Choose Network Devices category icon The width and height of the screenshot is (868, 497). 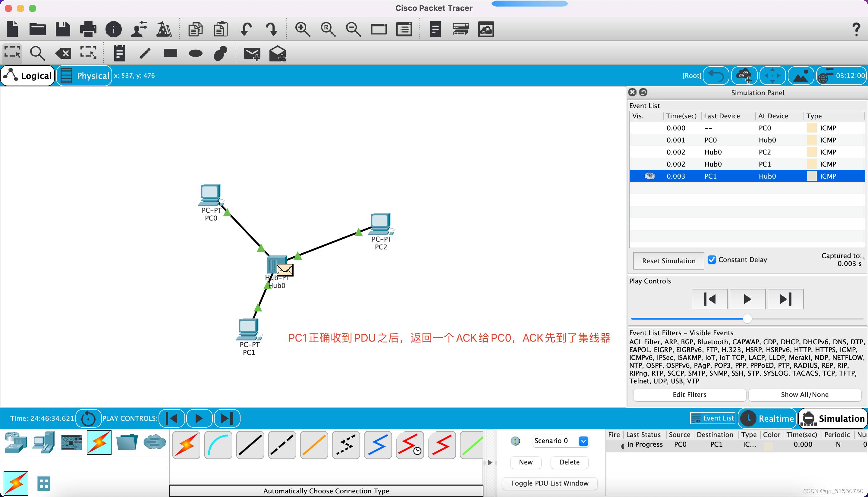(16, 442)
